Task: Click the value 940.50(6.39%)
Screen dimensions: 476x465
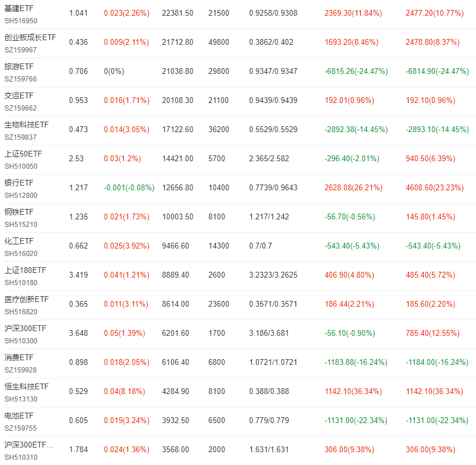Action: click(x=431, y=159)
